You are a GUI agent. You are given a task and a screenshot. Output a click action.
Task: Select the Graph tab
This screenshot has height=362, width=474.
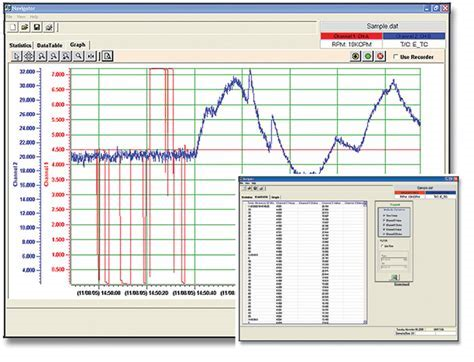(78, 44)
